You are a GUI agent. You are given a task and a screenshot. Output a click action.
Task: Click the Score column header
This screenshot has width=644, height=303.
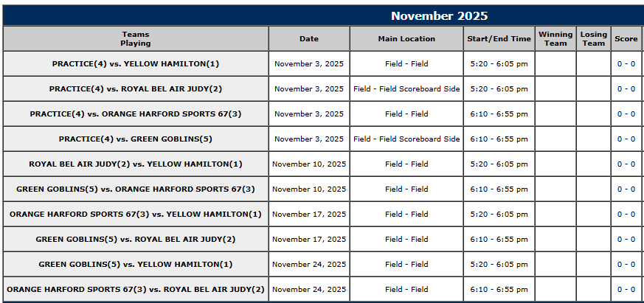point(626,38)
